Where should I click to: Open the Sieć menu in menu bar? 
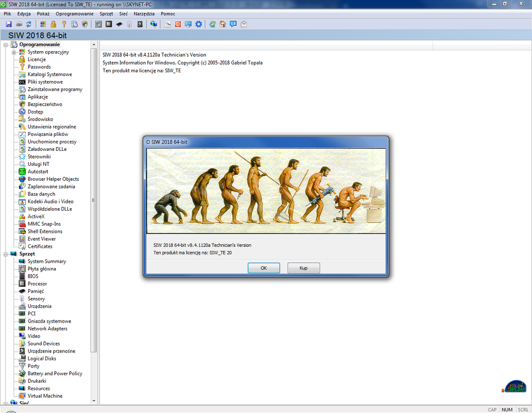(x=123, y=14)
